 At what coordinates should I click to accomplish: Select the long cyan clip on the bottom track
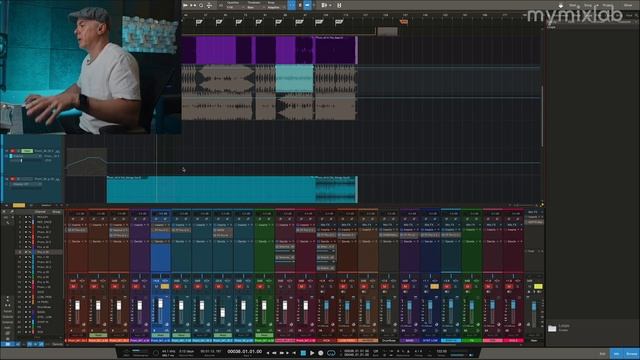pos(211,190)
